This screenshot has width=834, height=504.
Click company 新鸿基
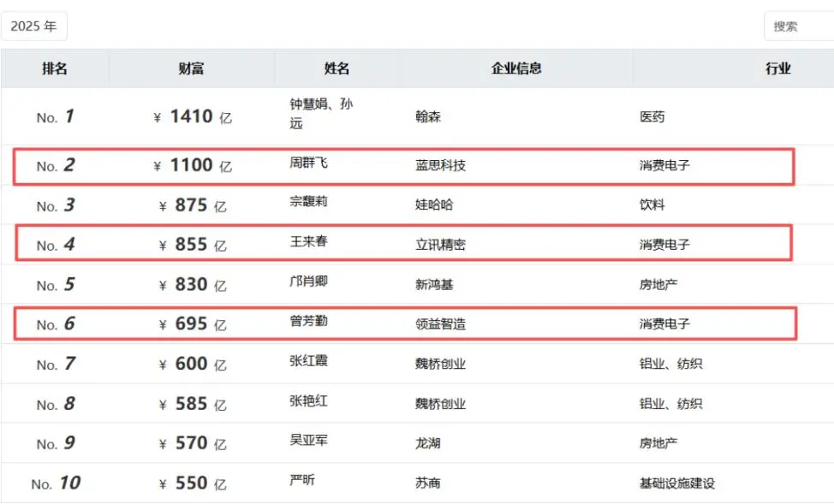click(x=434, y=284)
